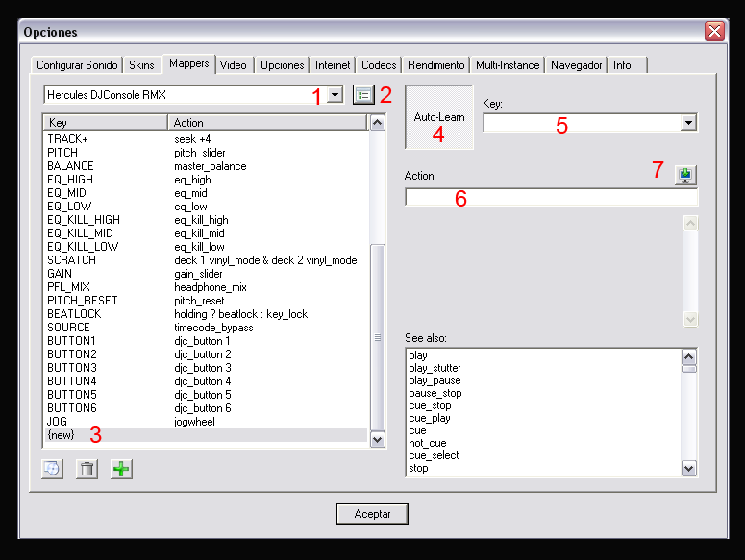Select the SOURCE mapping row
This screenshot has height=560, width=745.
(206, 328)
